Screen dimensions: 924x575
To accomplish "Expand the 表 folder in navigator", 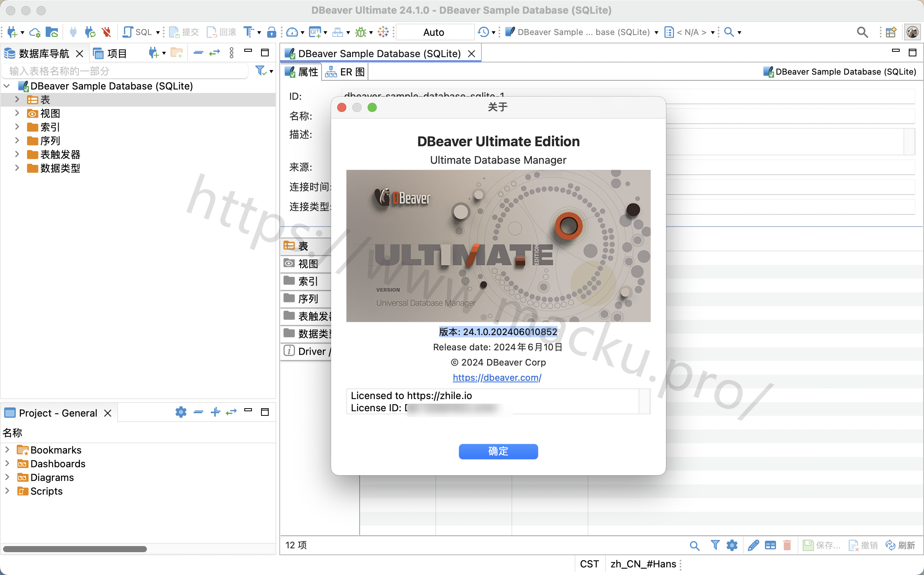I will [17, 100].
